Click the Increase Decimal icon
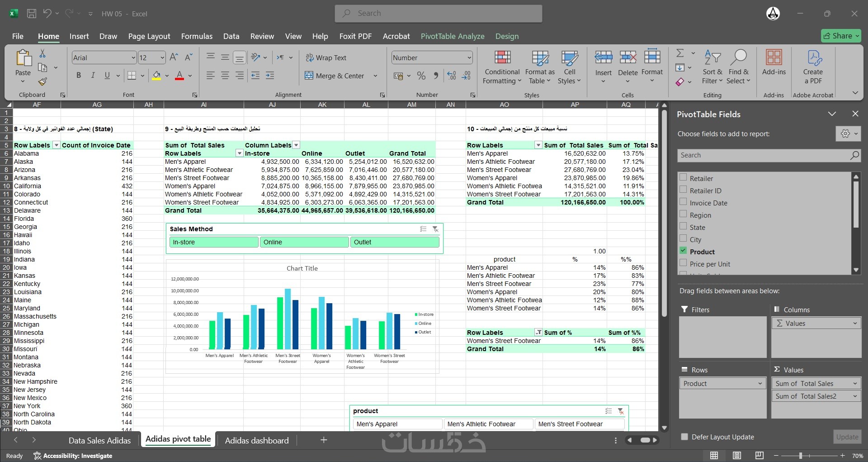This screenshot has width=868, height=462. coord(451,76)
